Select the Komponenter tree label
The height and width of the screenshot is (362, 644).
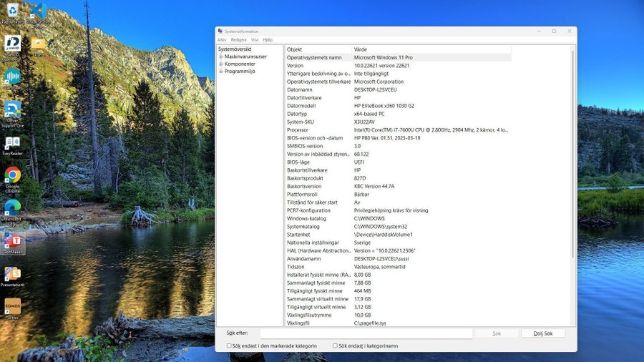240,64
